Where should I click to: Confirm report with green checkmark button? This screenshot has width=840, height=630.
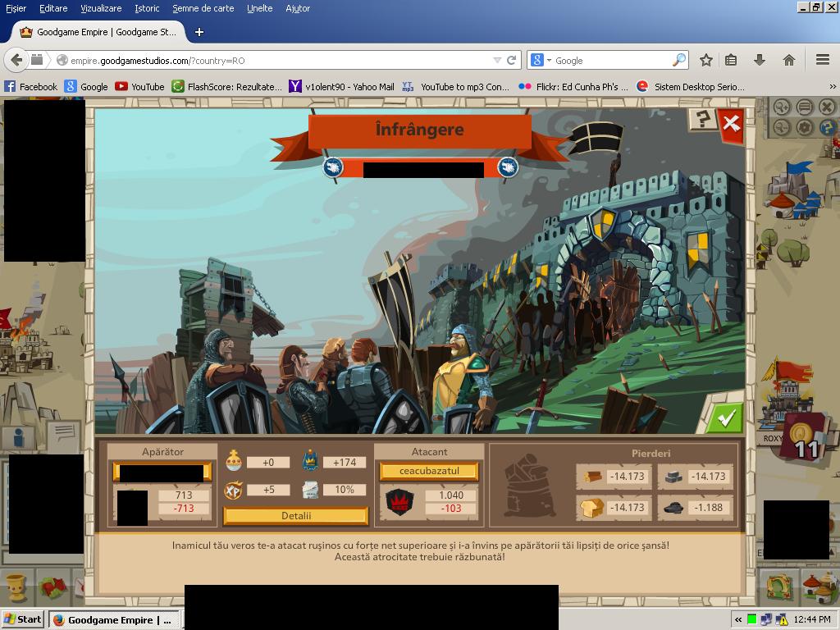pos(725,418)
